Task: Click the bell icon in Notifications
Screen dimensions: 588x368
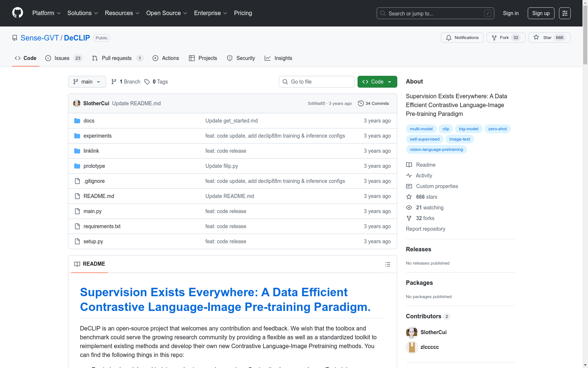Action: pos(449,38)
